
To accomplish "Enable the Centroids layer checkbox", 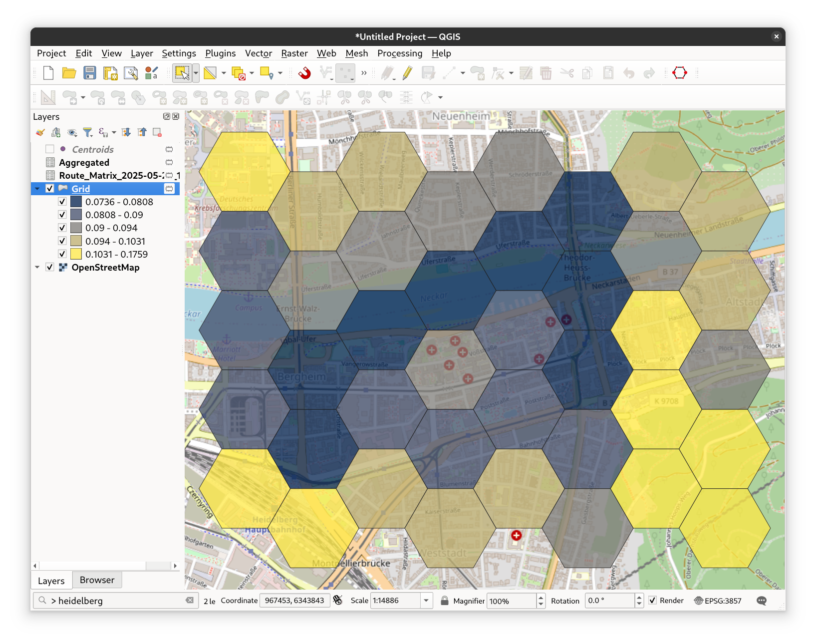I will click(50, 149).
